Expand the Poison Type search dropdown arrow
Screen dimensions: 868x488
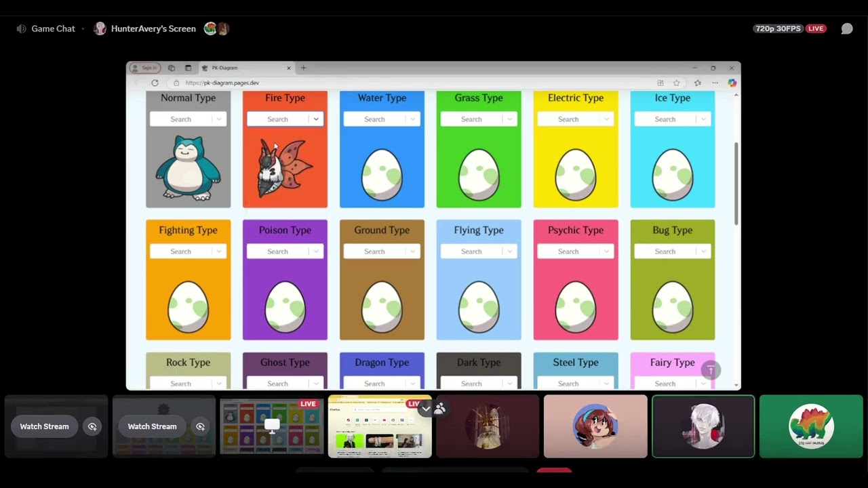click(x=316, y=251)
